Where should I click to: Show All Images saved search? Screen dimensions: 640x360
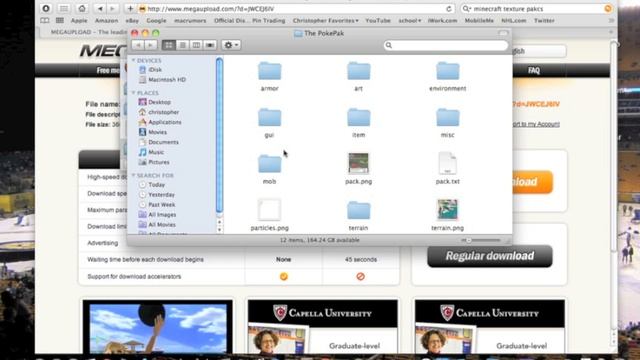click(x=158, y=215)
